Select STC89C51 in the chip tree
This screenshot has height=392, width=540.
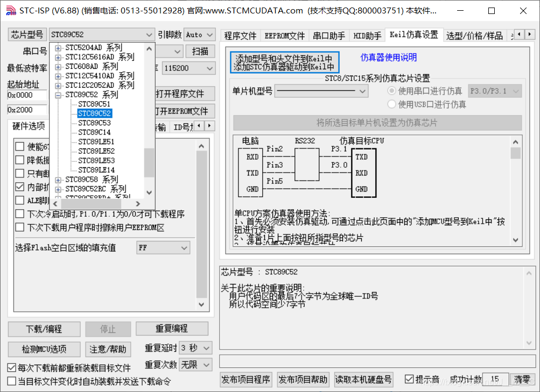pyautogui.click(x=94, y=104)
